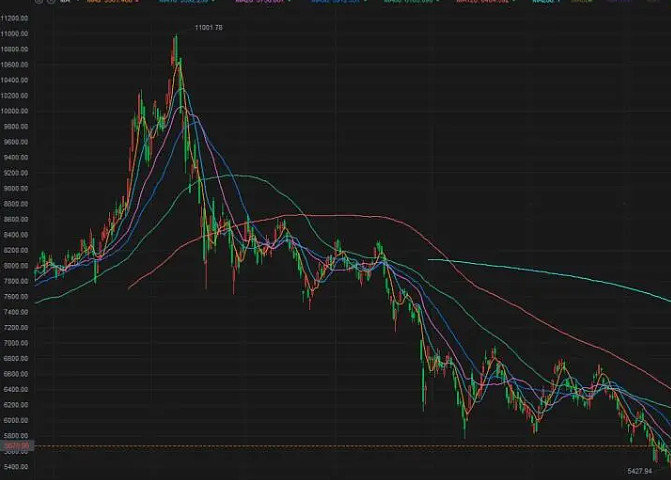Click the 6400.00 axis label
This screenshot has width=671, height=480.
pos(16,389)
